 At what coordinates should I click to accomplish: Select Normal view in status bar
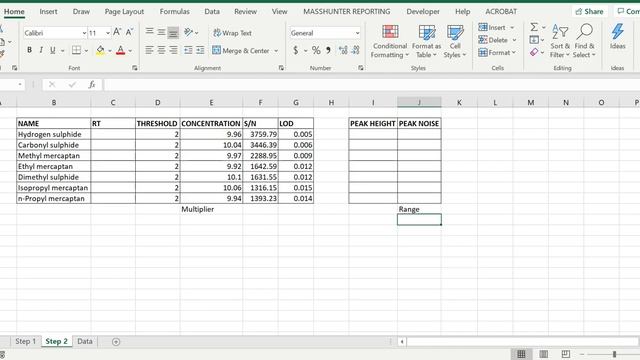(x=521, y=354)
